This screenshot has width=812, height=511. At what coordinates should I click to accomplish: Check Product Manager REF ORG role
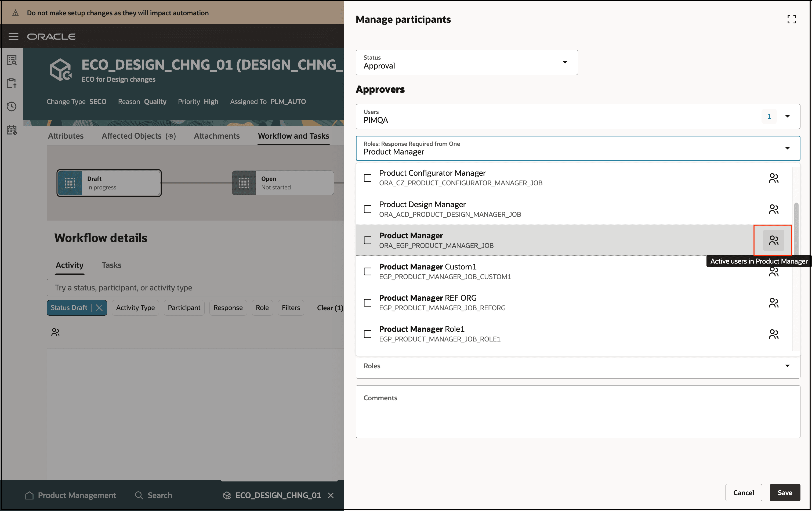pyautogui.click(x=368, y=303)
